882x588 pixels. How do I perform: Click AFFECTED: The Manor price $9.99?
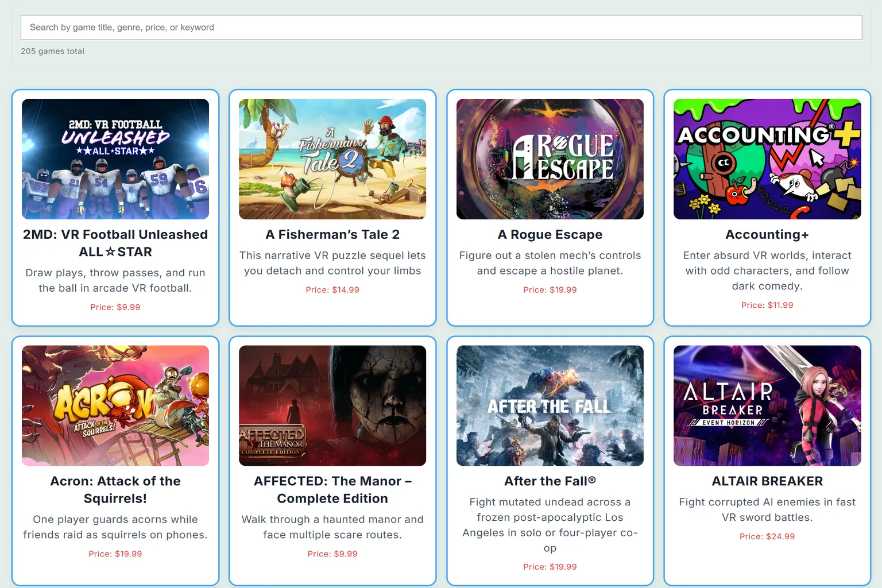[332, 554]
